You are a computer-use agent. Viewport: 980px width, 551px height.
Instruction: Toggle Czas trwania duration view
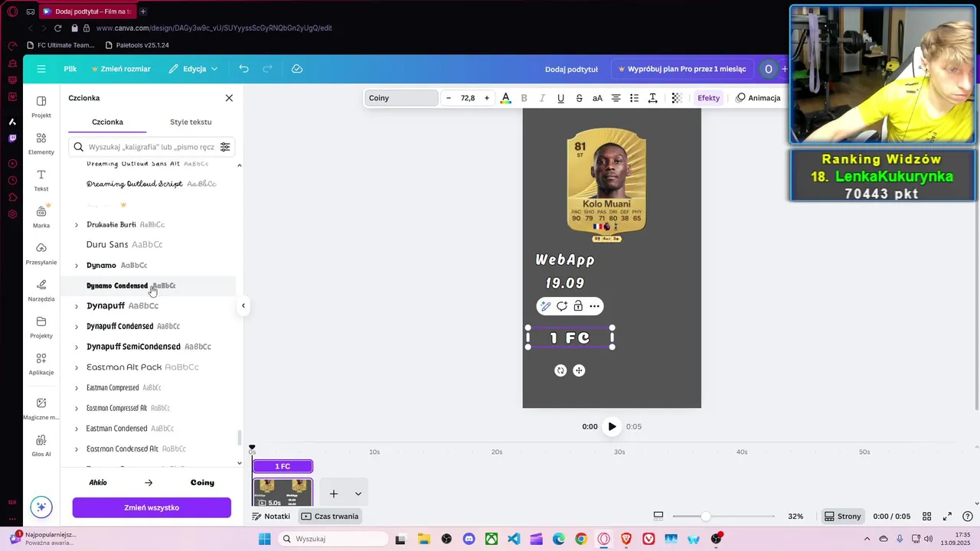coord(330,517)
